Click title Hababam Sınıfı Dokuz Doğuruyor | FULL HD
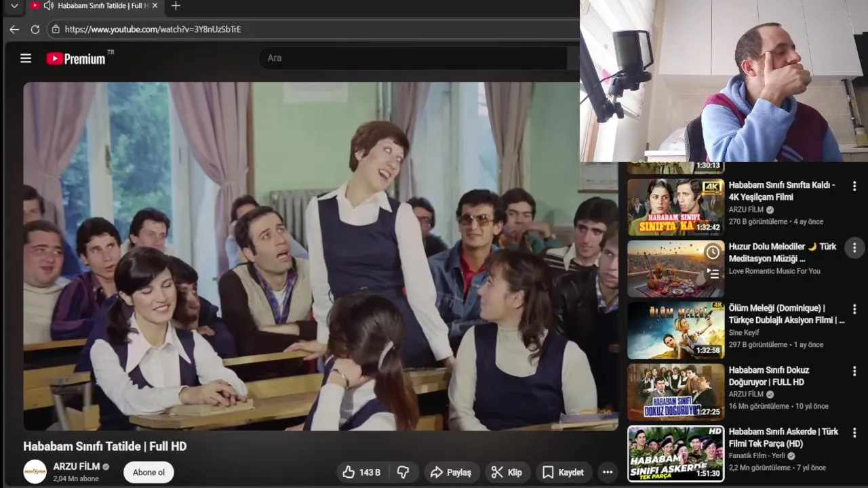Image resolution: width=868 pixels, height=488 pixels. pos(769,376)
